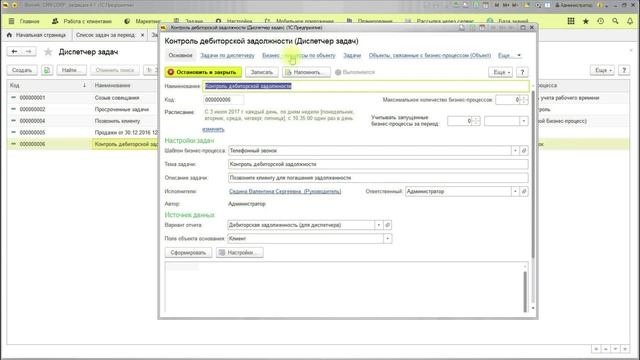Click row icon for code 000000004
640x360 pixels.
pyautogui.click(x=13, y=121)
